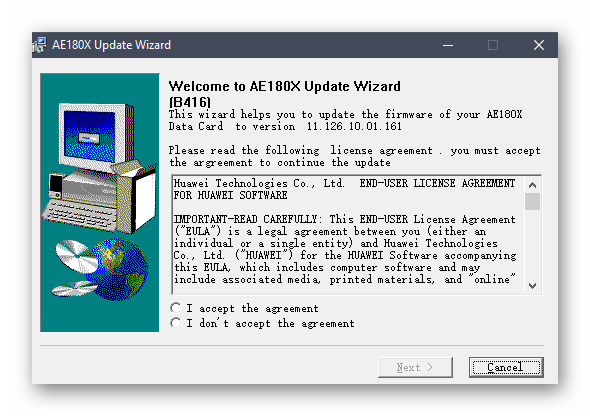
Task: Click the disabled maximize window button
Action: click(493, 45)
